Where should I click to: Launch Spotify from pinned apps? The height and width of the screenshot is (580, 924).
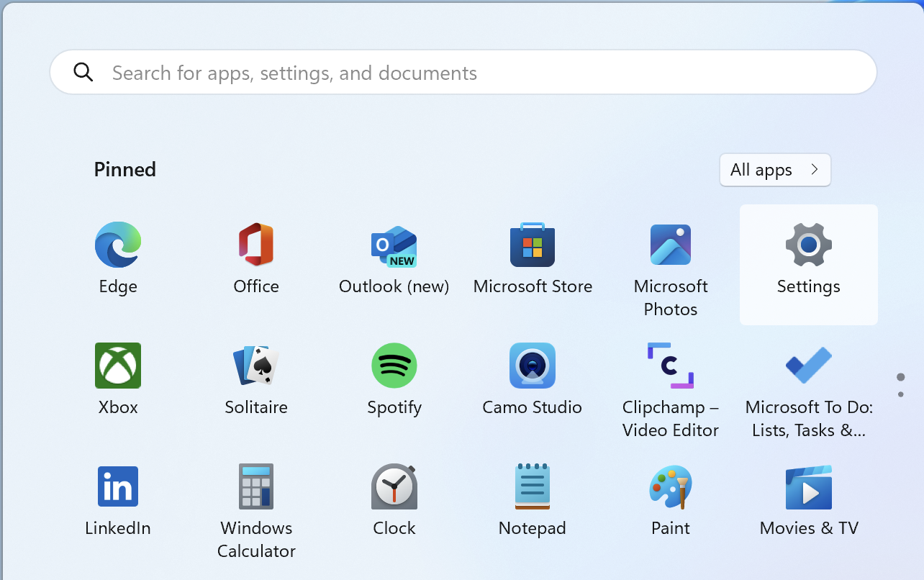[x=394, y=379]
